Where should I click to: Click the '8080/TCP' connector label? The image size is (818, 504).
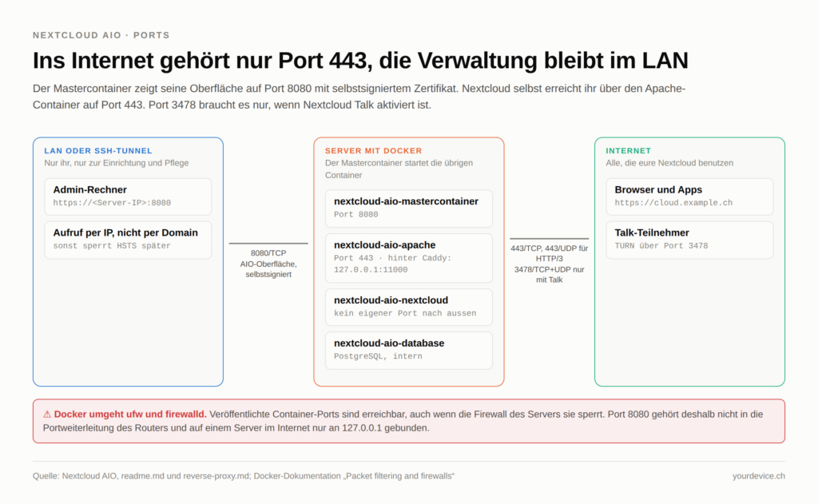[268, 253]
